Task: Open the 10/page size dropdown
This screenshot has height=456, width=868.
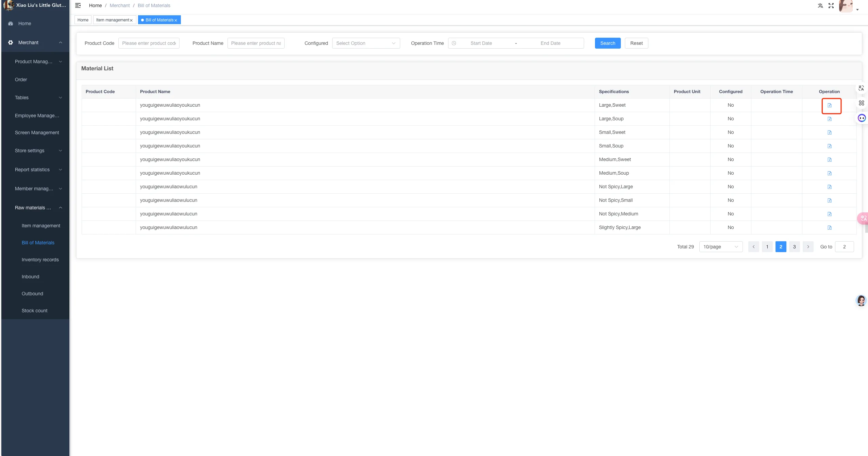Action: (721, 247)
